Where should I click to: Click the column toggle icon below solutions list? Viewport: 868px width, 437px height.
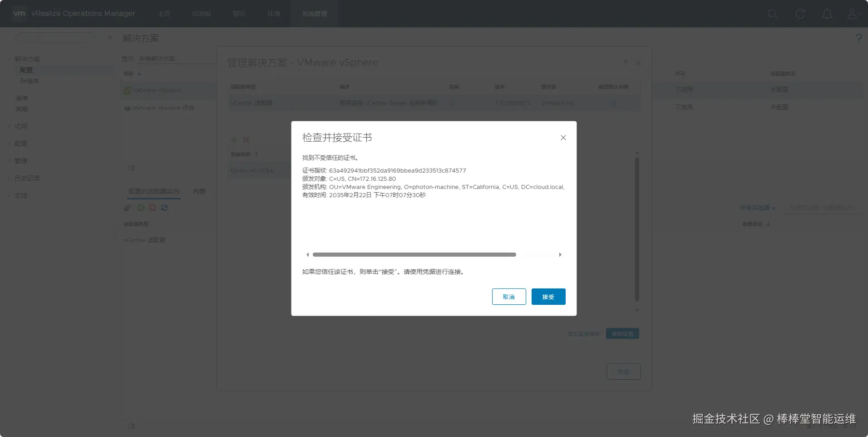click(x=131, y=168)
